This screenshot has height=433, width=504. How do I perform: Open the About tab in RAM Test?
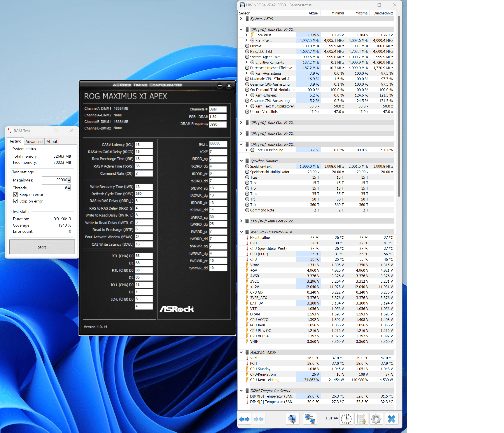click(52, 141)
